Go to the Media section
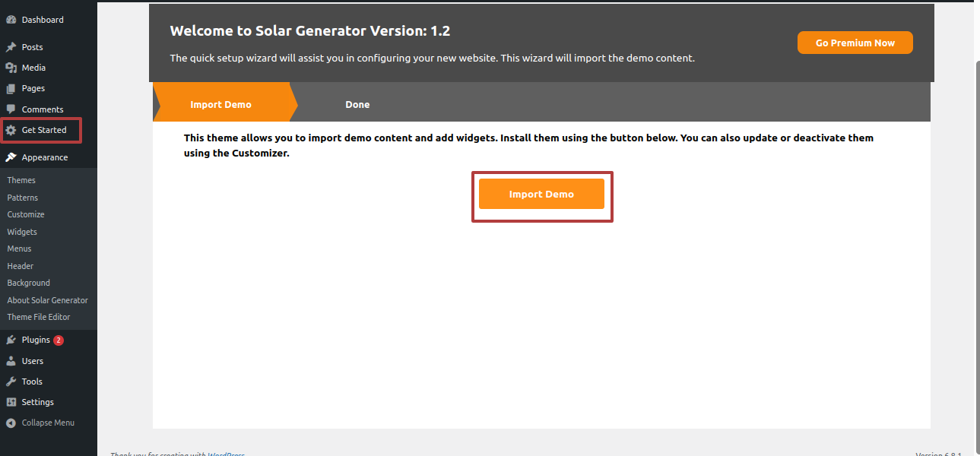This screenshot has width=980, height=456. point(33,68)
